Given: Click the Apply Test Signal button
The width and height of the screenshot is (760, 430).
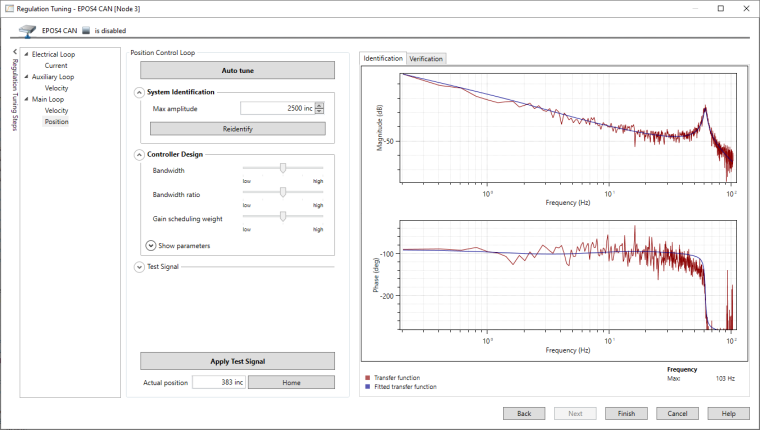Looking at the screenshot, I should pos(237,361).
